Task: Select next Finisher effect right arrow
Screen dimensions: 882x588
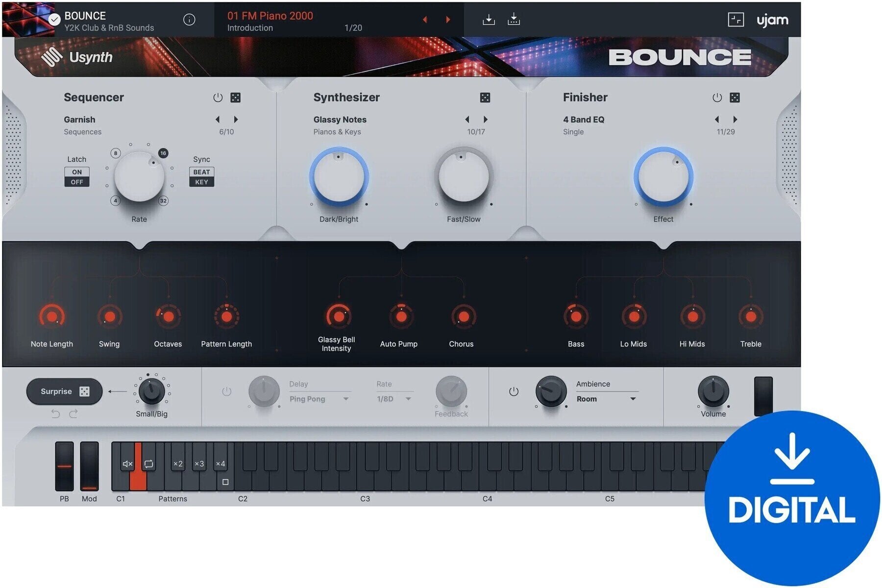Action: tap(735, 119)
